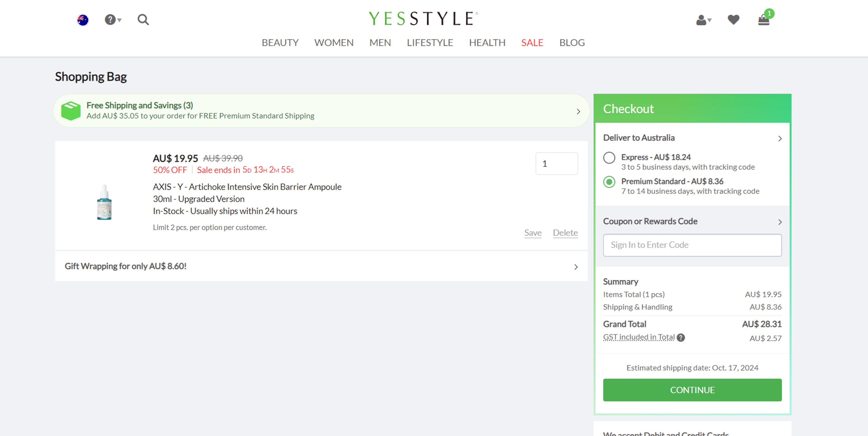Expand Deliver to Australia chevron

coord(780,139)
